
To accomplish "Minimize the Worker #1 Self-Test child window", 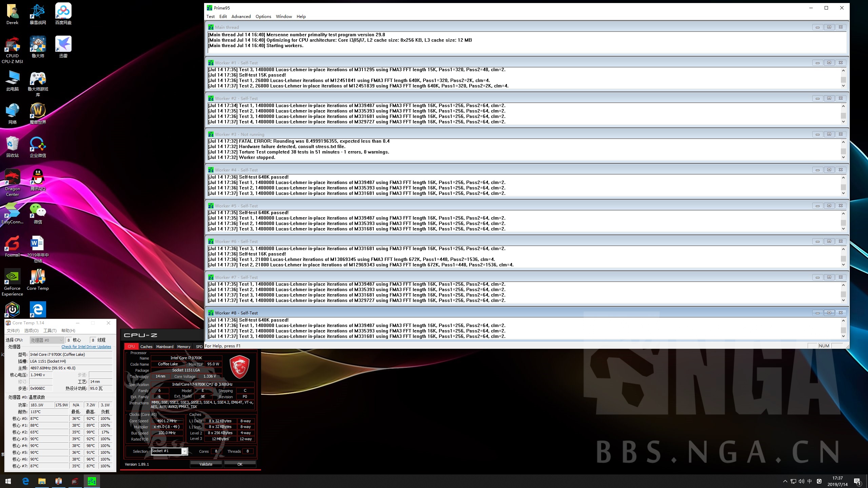I will tap(817, 63).
